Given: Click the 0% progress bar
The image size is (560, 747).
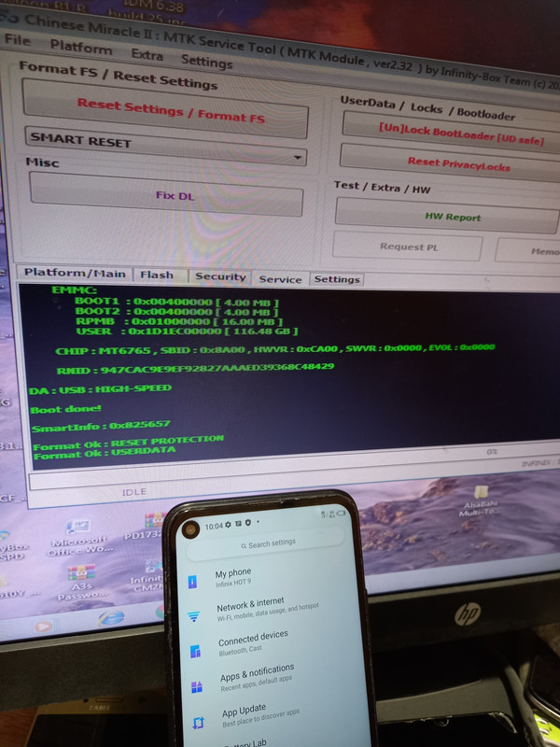Looking at the screenshot, I should click(x=492, y=452).
